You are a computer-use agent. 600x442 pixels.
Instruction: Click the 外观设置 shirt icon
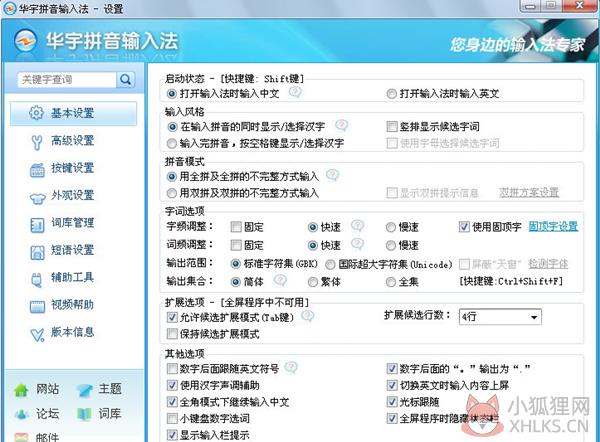point(37,198)
